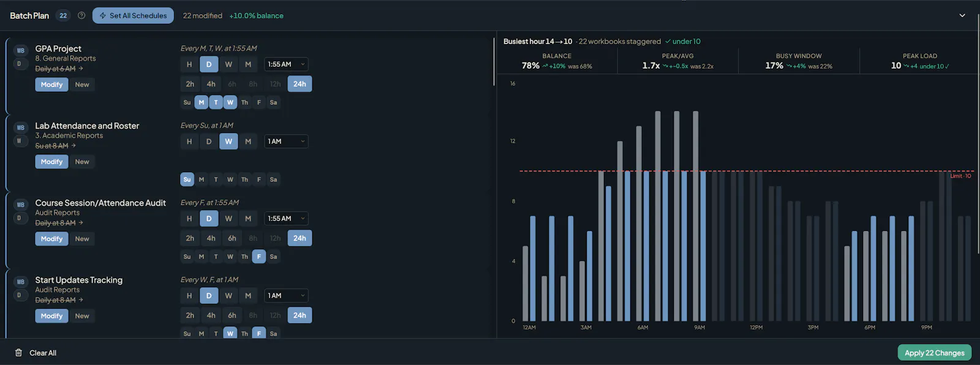Open the 1:55 AM time dropdown for GPA Project

coord(286,64)
